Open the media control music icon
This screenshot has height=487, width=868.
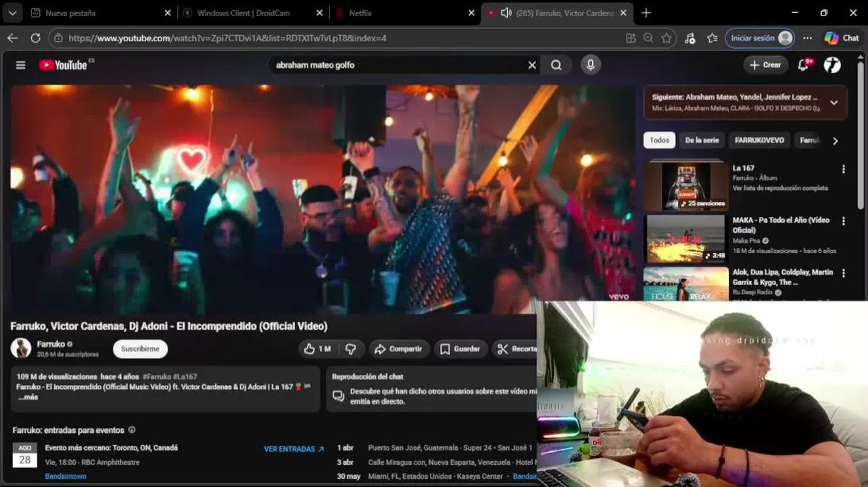tap(690, 39)
